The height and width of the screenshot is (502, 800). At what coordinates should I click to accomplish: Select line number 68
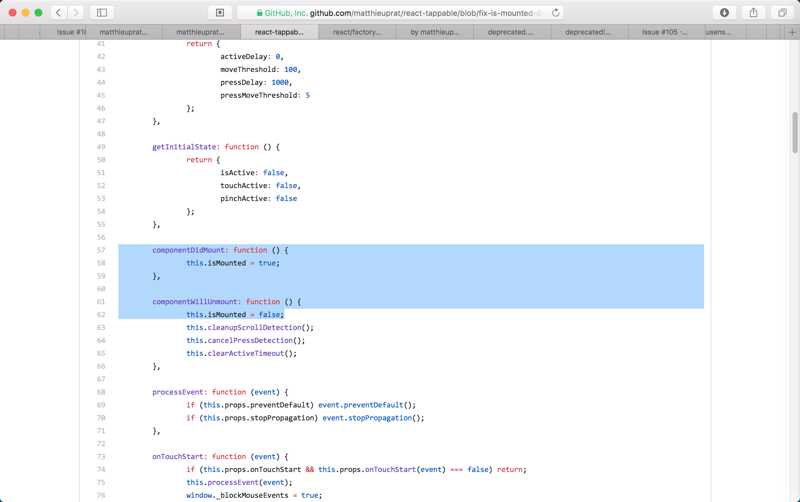(101, 392)
